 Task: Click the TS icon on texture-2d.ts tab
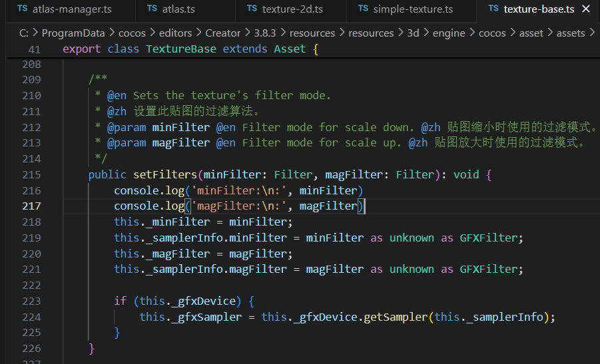[252, 9]
